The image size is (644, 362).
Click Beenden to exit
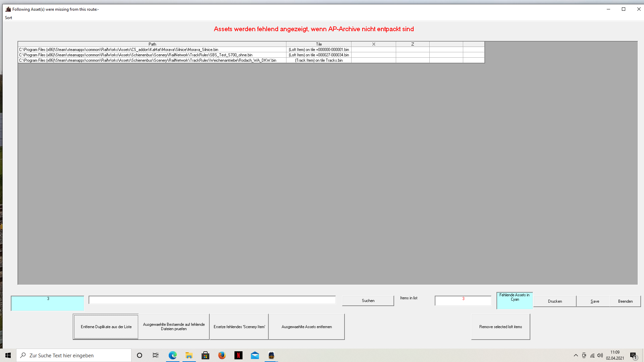point(625,301)
